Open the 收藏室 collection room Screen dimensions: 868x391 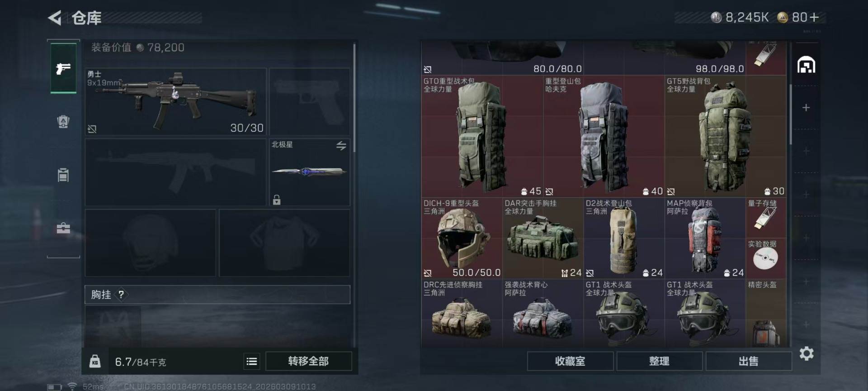pyautogui.click(x=570, y=361)
